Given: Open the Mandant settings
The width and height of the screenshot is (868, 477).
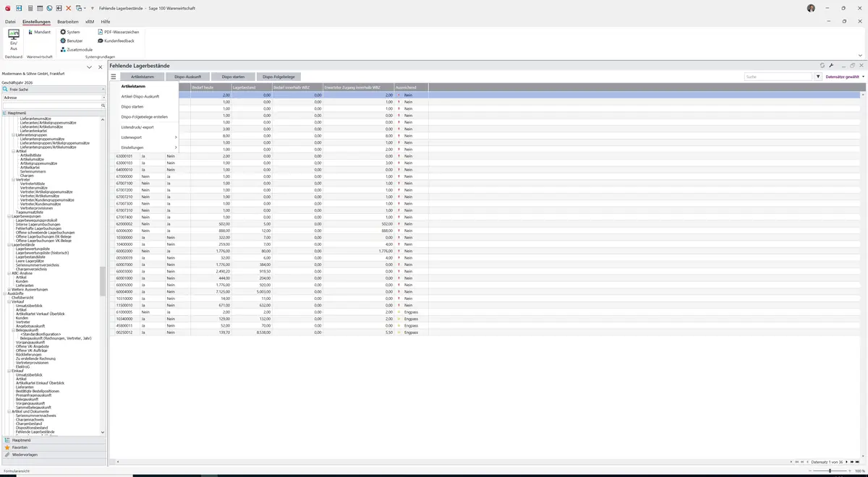Looking at the screenshot, I should (x=39, y=32).
